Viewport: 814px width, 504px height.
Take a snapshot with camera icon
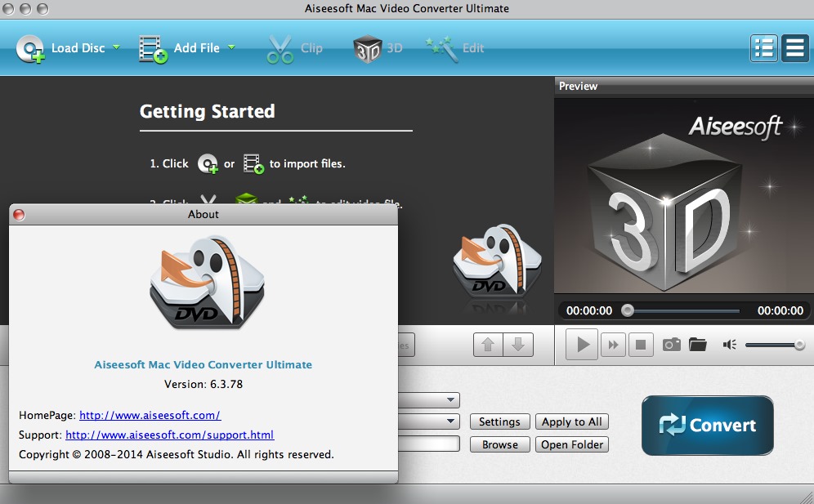(x=671, y=345)
